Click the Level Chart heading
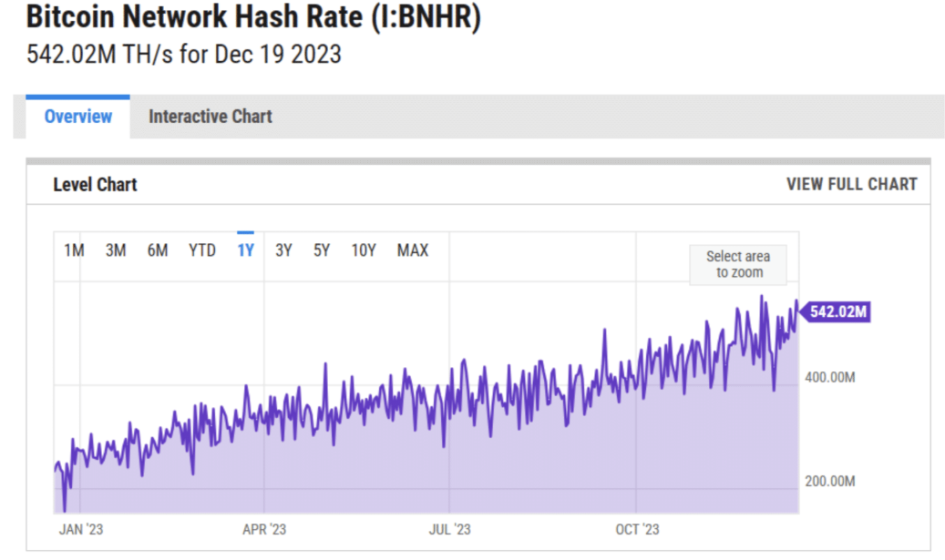Screen dimensions: 945x560 click(x=95, y=184)
